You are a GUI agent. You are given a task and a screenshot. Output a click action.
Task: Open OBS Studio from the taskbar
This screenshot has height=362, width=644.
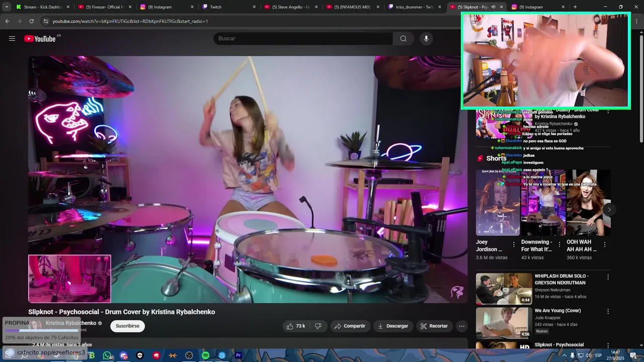189,355
